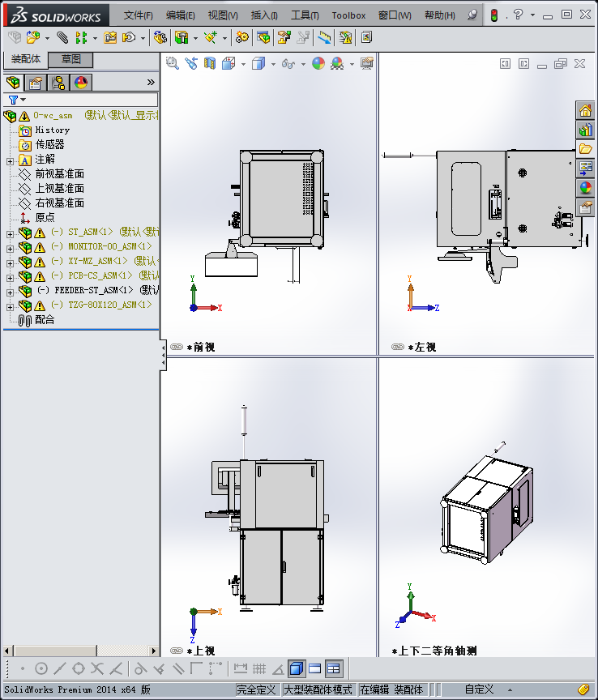598x700 pixels.
Task: Open the 文件(F) menu
Action: point(138,15)
